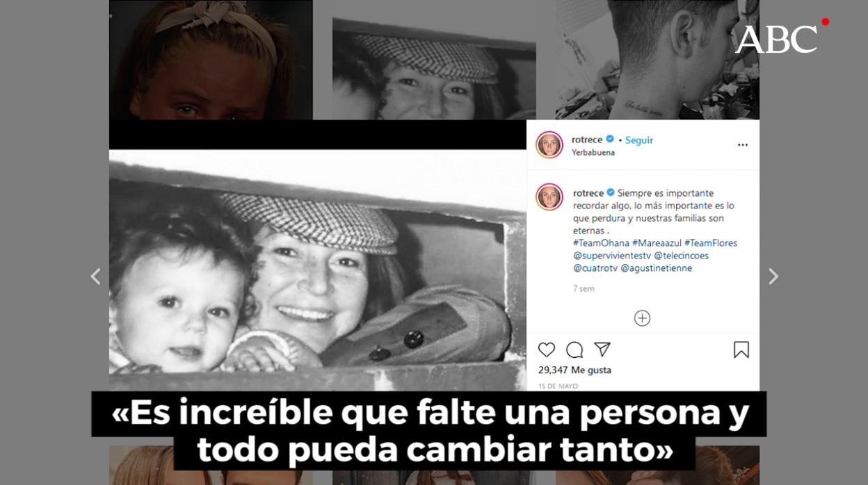The image size is (868, 485).
Task: Open comments with the speech bubble icon
Action: click(x=574, y=350)
